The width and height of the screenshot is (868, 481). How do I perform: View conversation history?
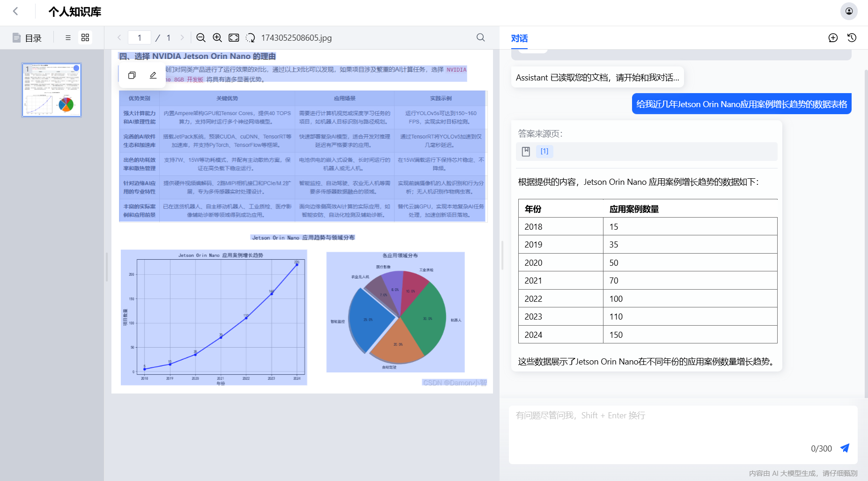(852, 38)
